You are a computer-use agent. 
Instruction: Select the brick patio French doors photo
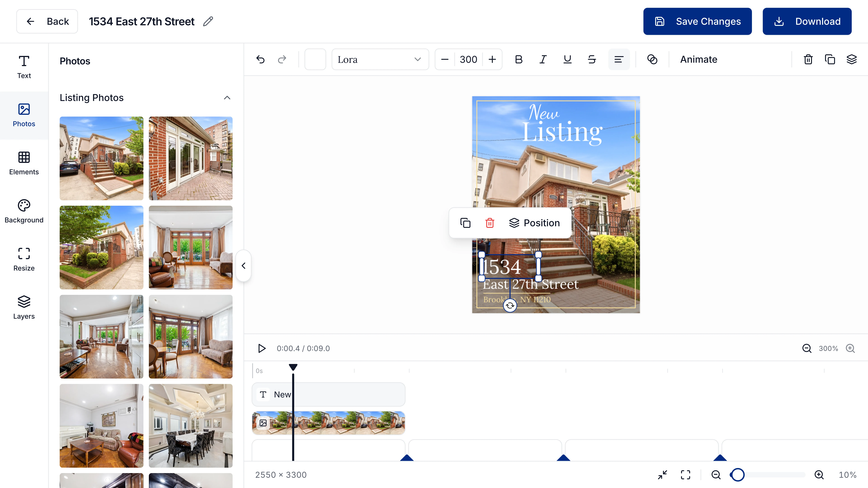(x=191, y=158)
